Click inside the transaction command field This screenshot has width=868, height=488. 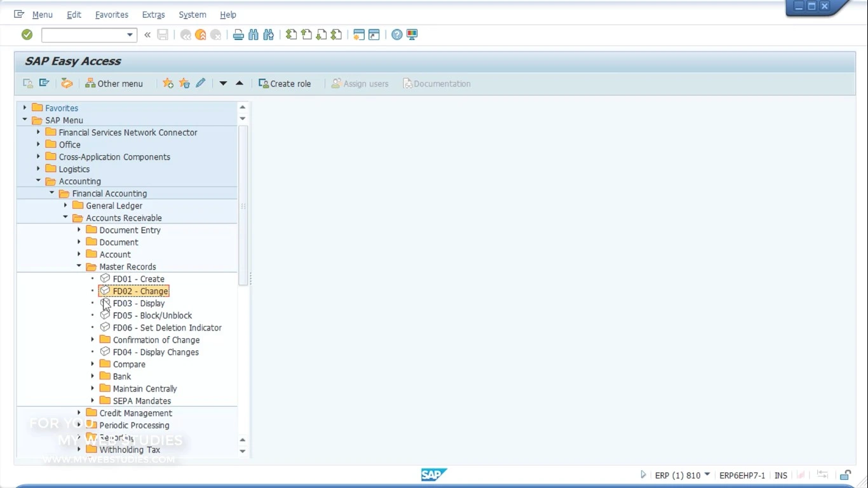pos(83,34)
